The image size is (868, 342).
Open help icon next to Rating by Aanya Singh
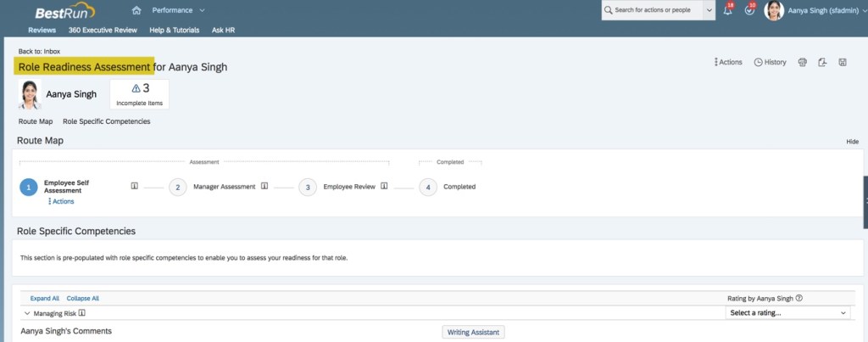(799, 298)
